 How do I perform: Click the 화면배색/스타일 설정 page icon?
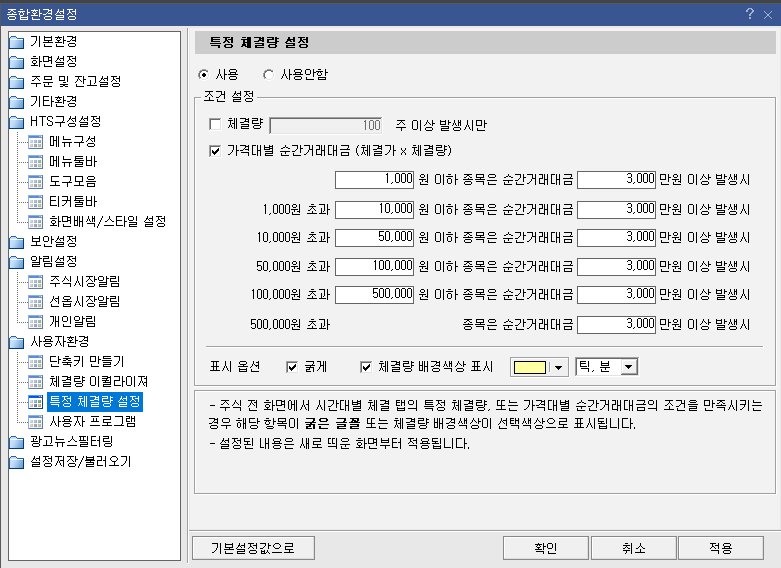tap(35, 222)
